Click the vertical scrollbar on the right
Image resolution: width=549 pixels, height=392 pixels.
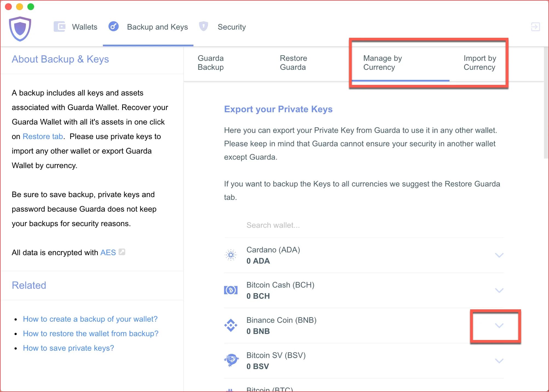tap(546, 103)
